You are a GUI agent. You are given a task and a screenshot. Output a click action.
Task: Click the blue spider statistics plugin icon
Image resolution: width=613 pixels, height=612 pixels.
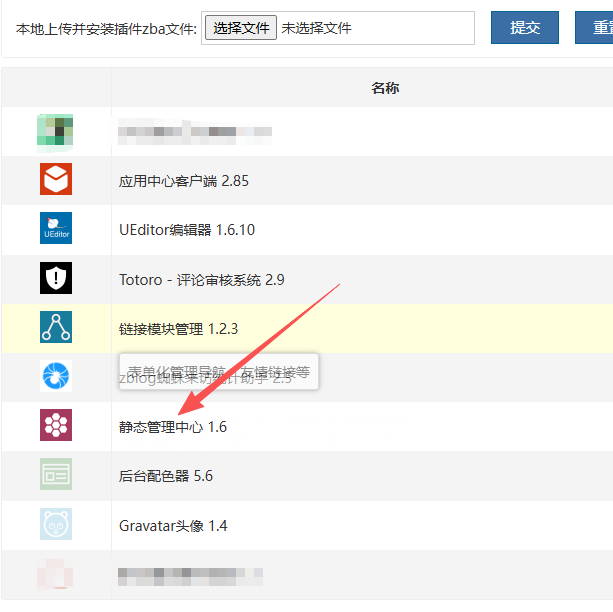pyautogui.click(x=56, y=376)
